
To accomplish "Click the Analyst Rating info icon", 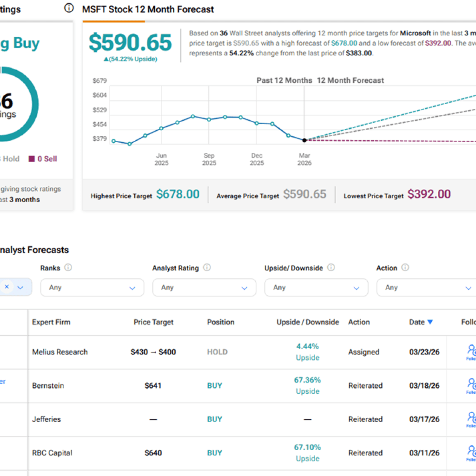I will 207,268.
